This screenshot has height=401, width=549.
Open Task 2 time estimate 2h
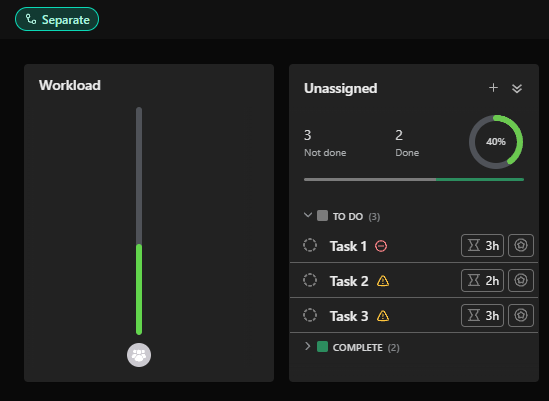482,281
